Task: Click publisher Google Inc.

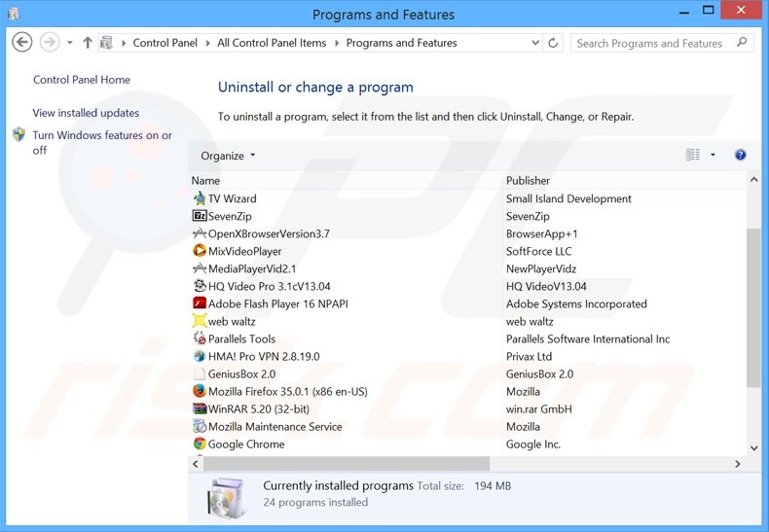Action: pos(533,444)
